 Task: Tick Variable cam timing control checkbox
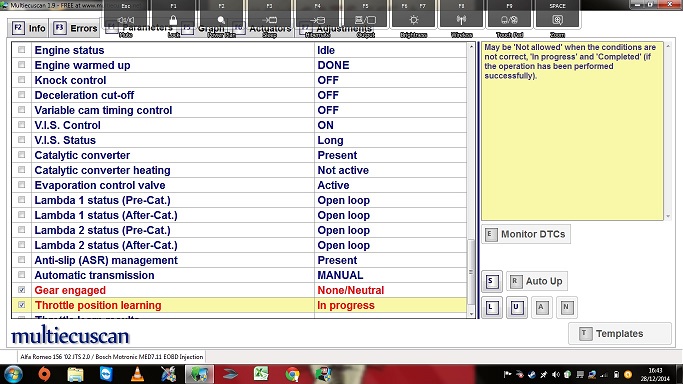click(x=21, y=110)
